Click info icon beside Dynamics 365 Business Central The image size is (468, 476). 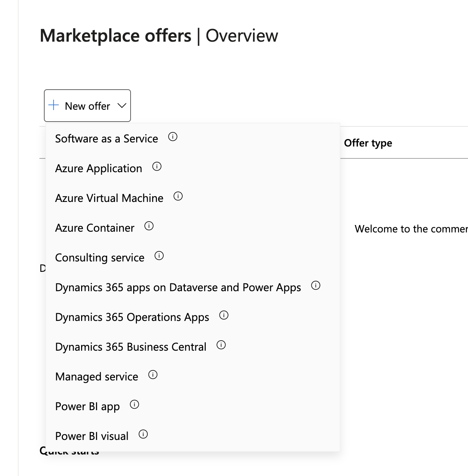221,345
